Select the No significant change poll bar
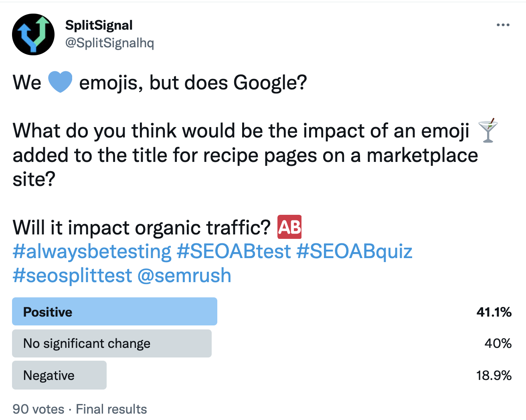This screenshot has width=526, height=420. point(112,343)
